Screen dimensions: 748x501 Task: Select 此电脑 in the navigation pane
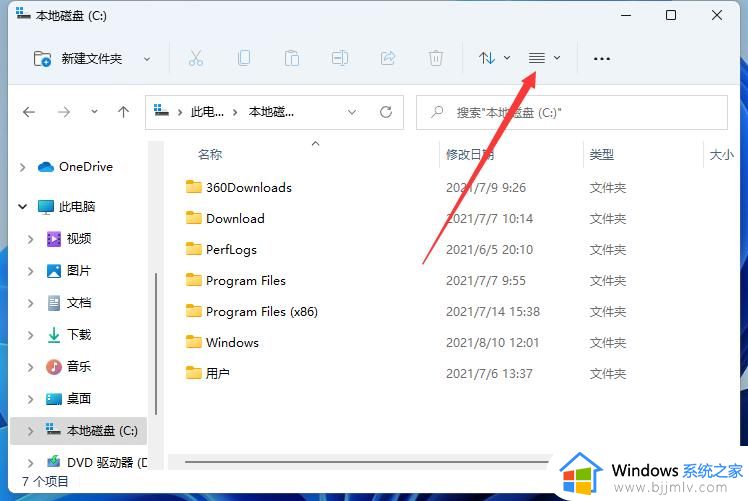click(x=67, y=207)
